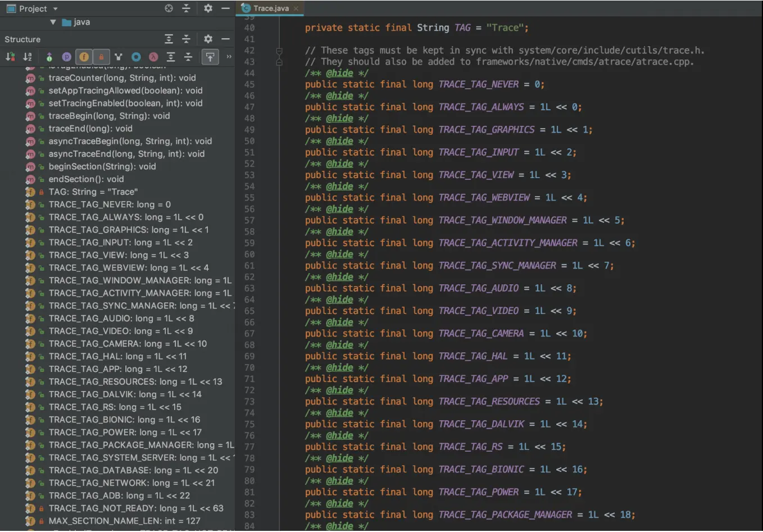Screen dimensions: 763x532
Task: Click the java folder icon
Action: tap(66, 22)
